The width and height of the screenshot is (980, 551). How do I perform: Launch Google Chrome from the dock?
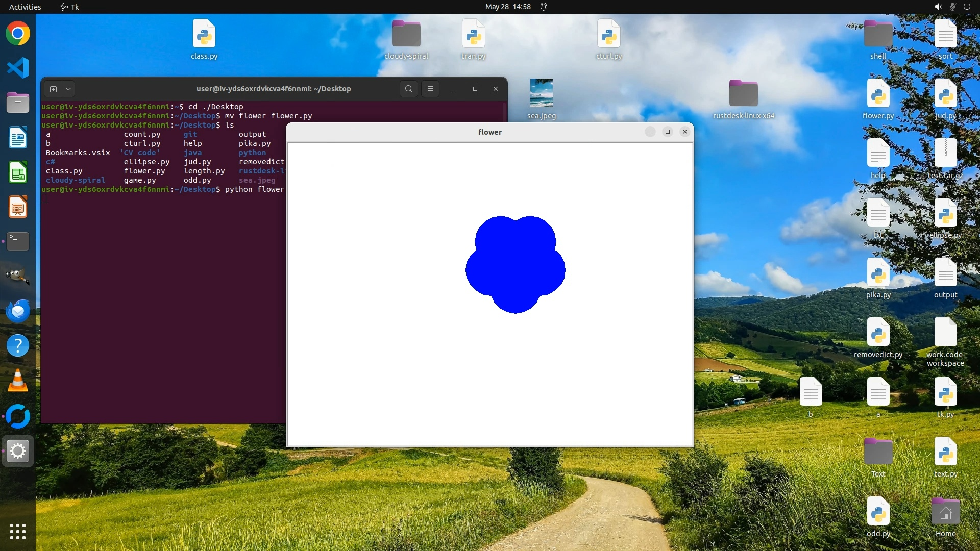tap(18, 34)
